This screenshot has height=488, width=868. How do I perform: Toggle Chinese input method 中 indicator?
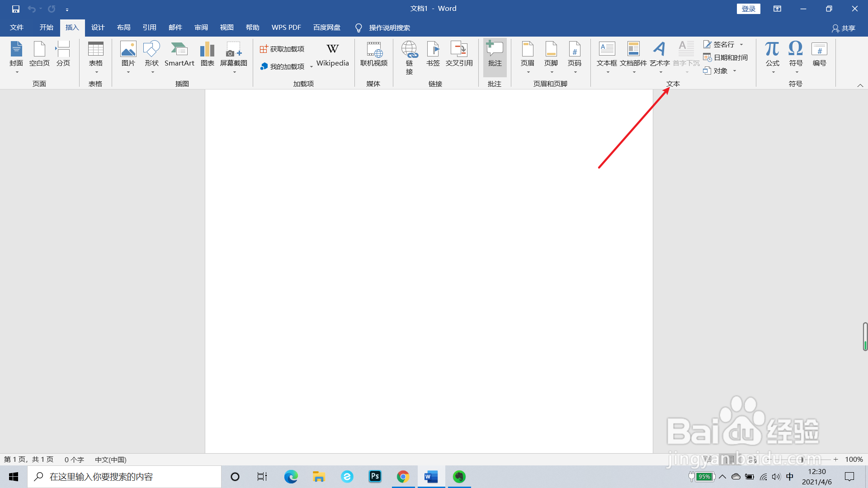[789, 477]
